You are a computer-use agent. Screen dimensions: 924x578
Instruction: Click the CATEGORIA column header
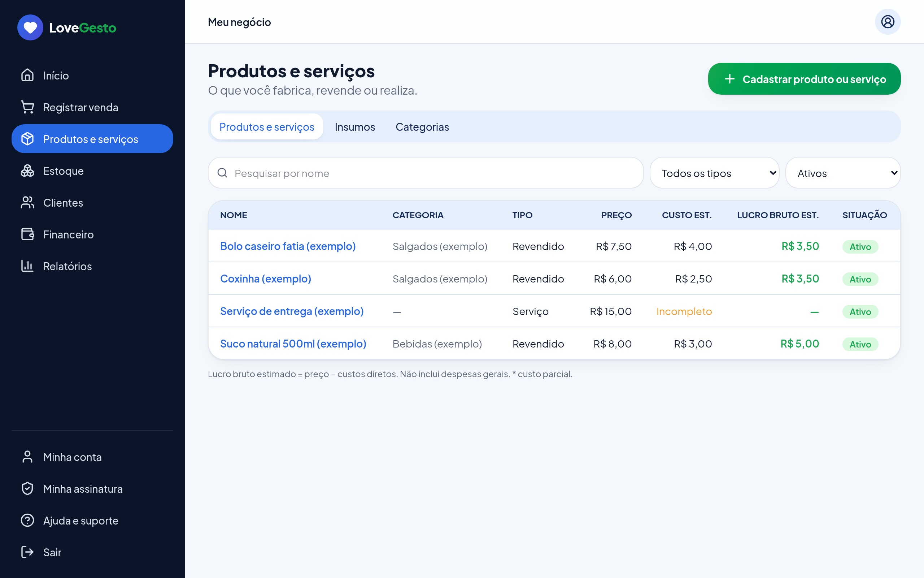(418, 215)
